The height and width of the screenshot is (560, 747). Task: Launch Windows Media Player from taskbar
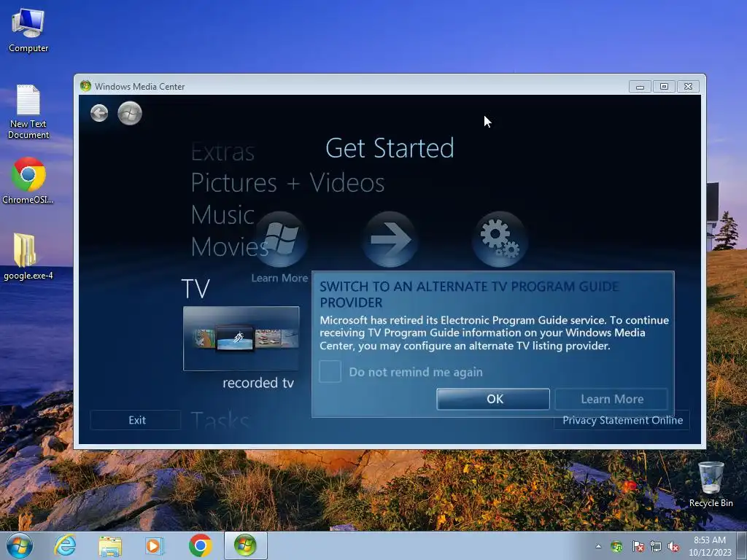point(155,545)
